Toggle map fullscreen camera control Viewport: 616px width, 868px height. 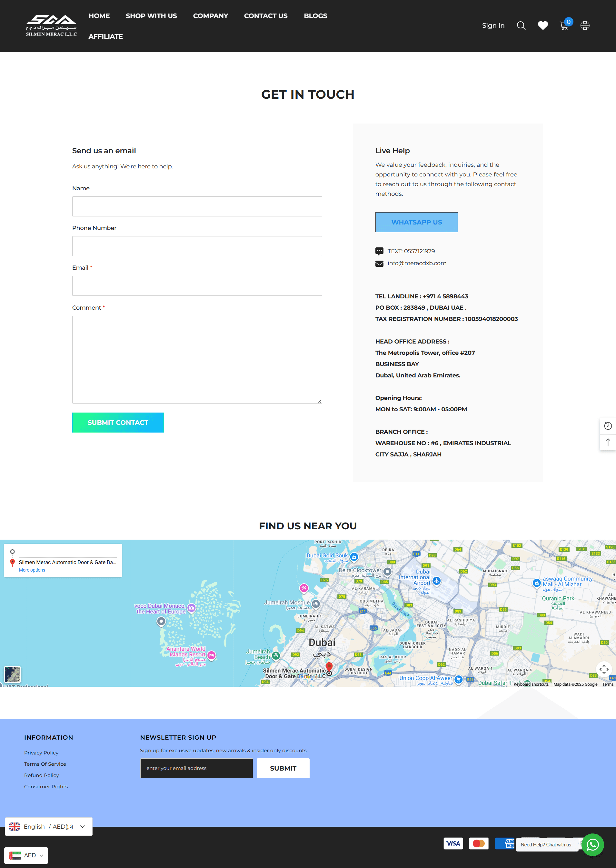point(604,669)
